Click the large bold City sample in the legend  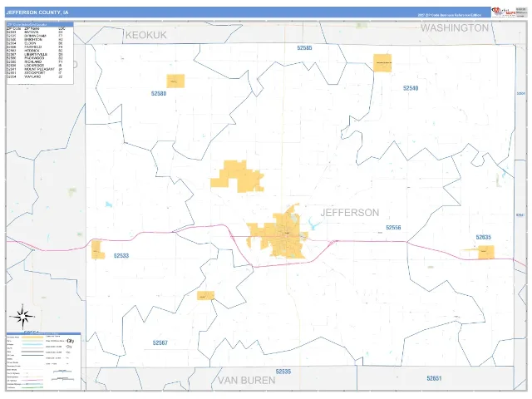coord(71,341)
